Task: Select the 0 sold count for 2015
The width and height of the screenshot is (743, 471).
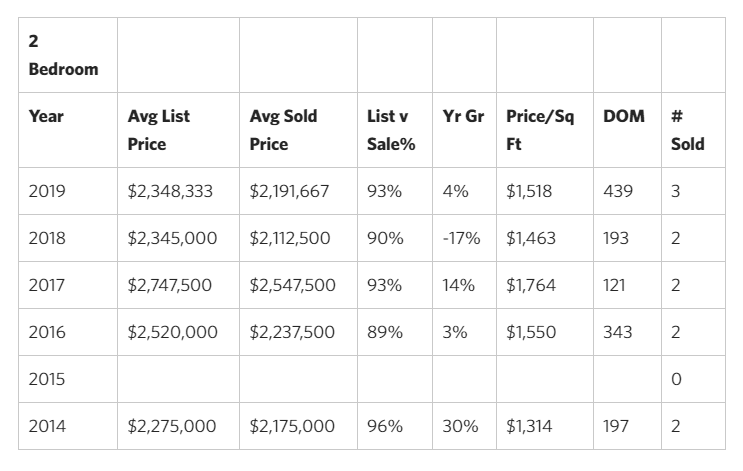Action: (x=676, y=379)
